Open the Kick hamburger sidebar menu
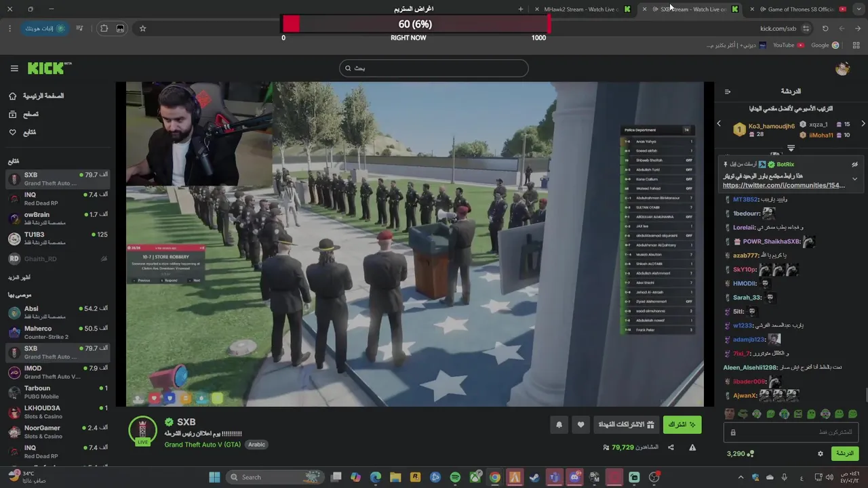 click(x=14, y=68)
